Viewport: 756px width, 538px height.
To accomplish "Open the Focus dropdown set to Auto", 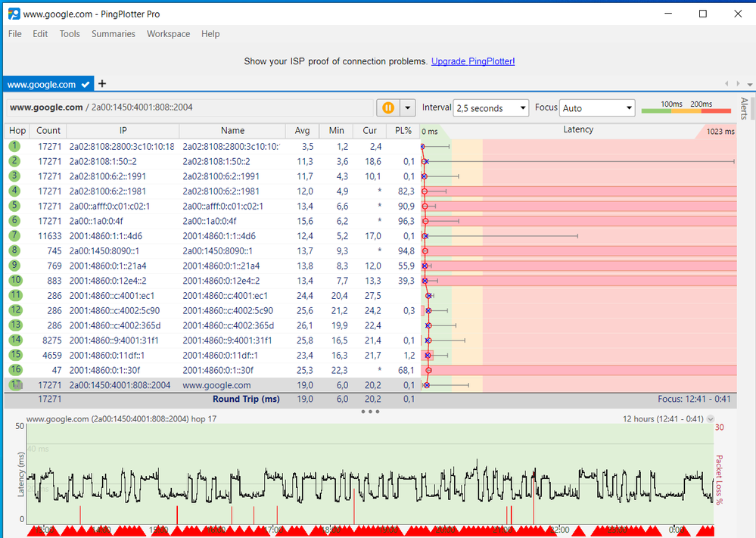I will pos(596,107).
